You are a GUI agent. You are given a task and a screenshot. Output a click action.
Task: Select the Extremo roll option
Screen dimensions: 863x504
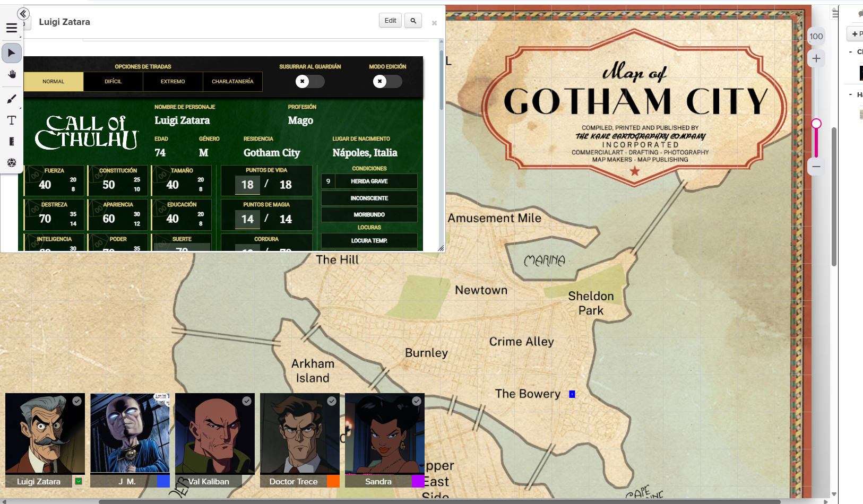[173, 82]
